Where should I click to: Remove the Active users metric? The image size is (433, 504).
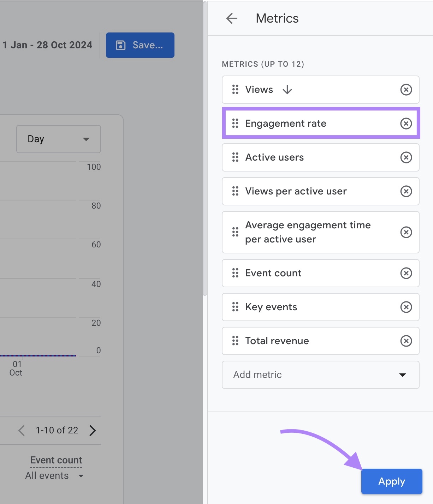[x=406, y=157]
